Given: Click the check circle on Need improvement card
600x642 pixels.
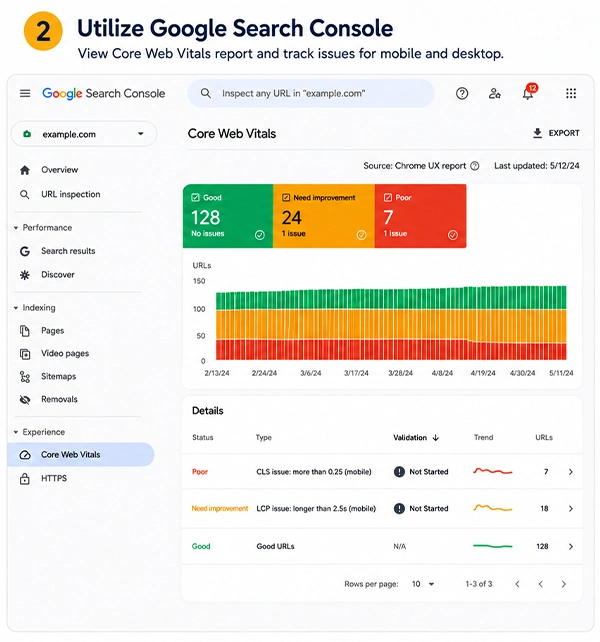Looking at the screenshot, I should [x=361, y=235].
